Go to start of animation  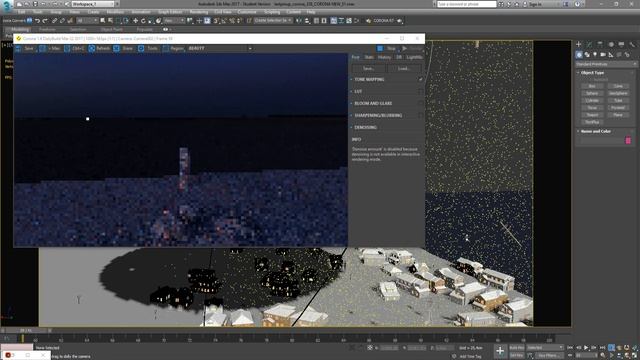tap(570, 347)
